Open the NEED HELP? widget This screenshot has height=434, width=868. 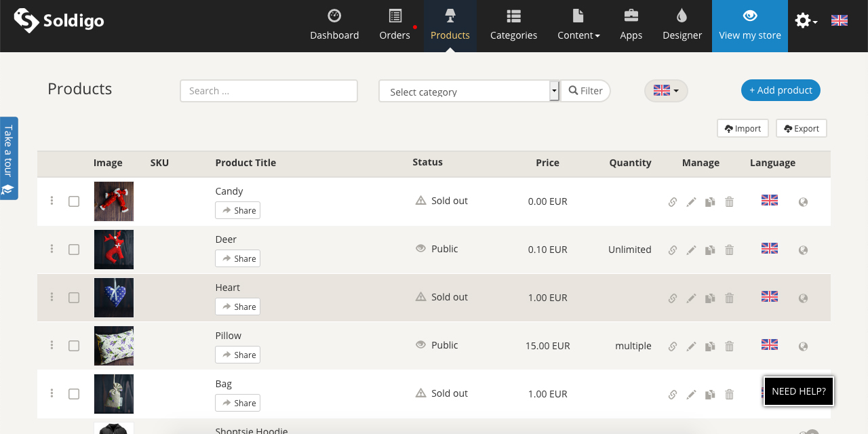[799, 391]
